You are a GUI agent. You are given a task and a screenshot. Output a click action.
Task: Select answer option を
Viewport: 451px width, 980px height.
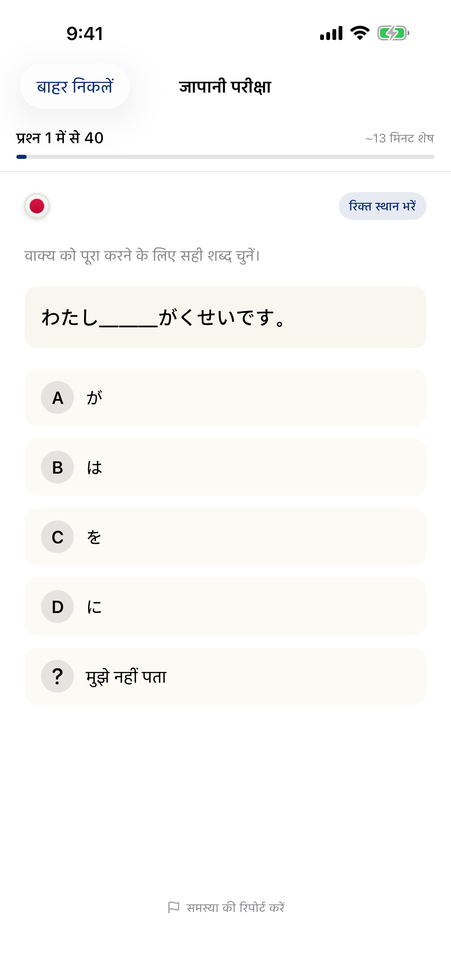coord(225,537)
